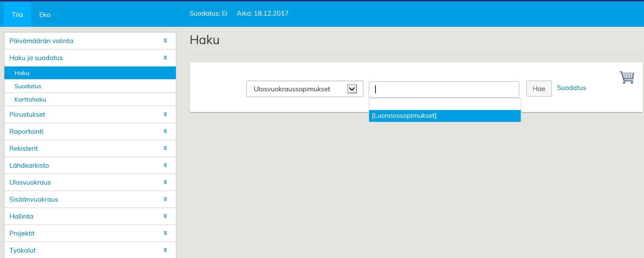Viewport: 644px width, 258px height.
Task: Expand Rekisterit panel chevron icon
Action: pyautogui.click(x=165, y=148)
